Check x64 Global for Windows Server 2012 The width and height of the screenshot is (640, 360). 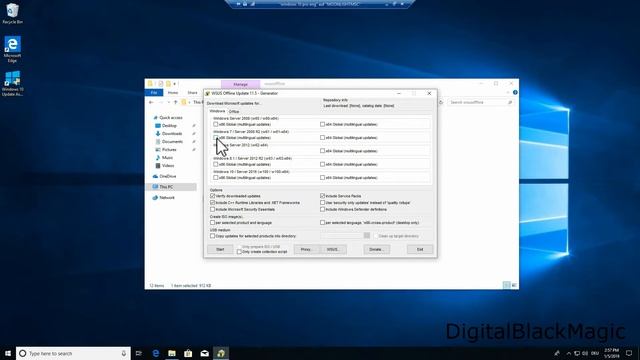point(322,151)
